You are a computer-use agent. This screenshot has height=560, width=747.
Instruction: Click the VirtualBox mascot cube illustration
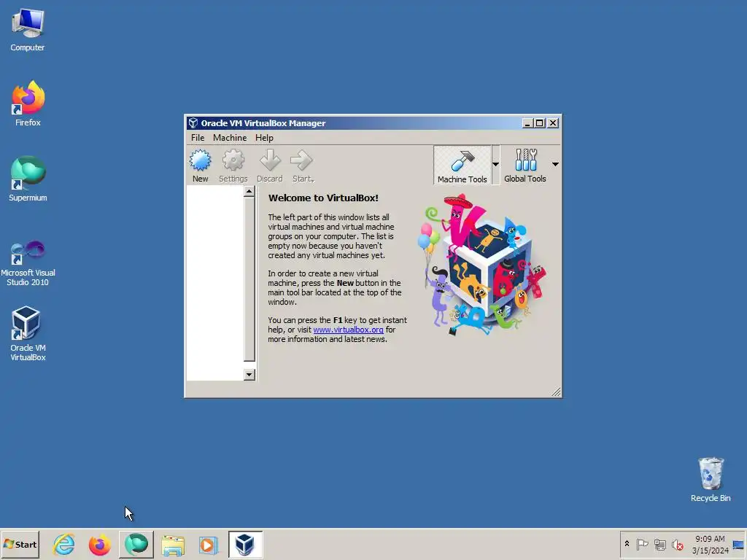coord(481,264)
